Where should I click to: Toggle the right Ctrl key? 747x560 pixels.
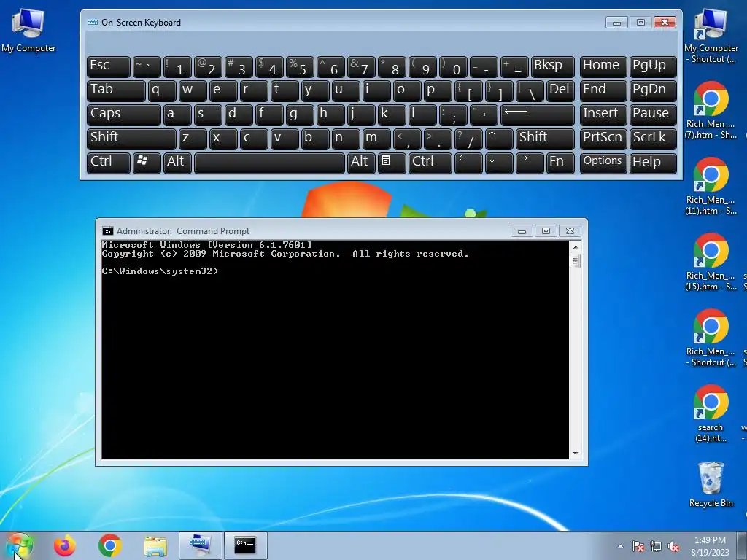(x=430, y=162)
